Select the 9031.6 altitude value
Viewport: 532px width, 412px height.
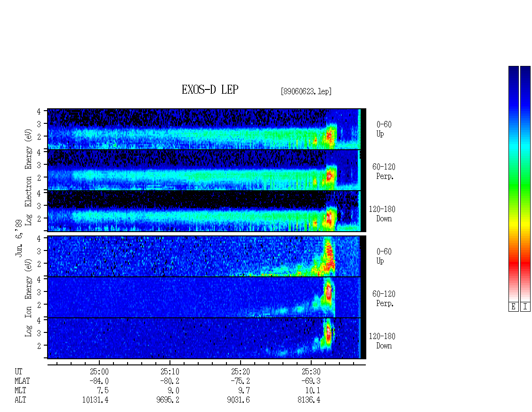[x=239, y=400]
